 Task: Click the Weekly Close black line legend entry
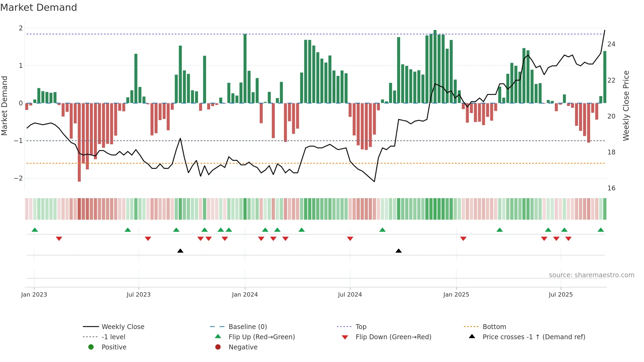click(114, 327)
